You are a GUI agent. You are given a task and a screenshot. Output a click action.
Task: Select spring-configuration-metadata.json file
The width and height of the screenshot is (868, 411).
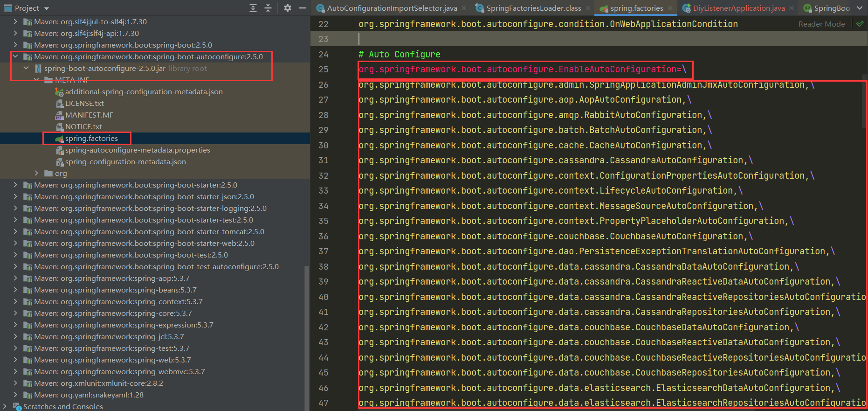pos(125,161)
